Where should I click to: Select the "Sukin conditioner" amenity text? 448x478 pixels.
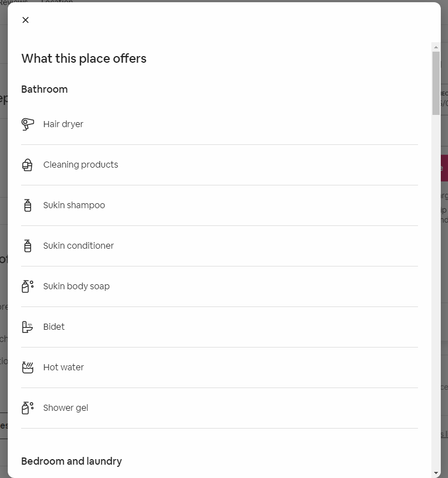pos(78,246)
